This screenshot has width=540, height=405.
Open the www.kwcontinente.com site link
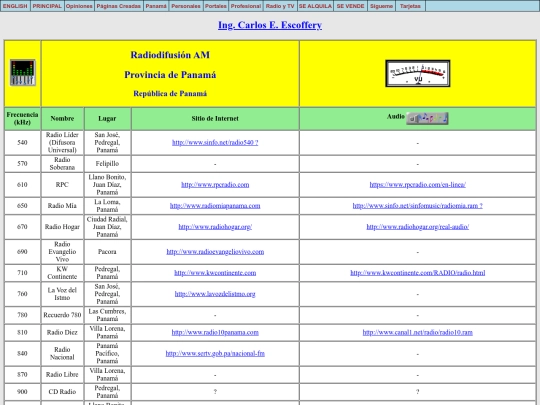click(215, 273)
